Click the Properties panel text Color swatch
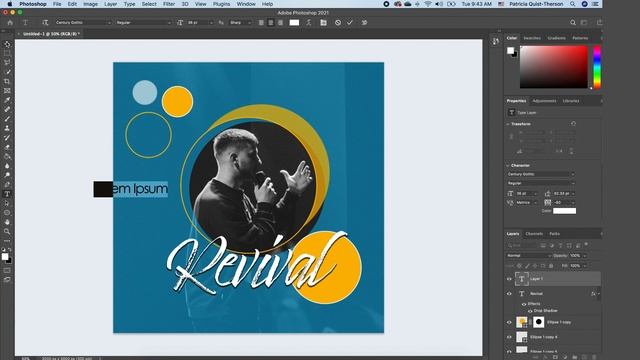Viewport: 640px width, 360px height. click(x=564, y=211)
